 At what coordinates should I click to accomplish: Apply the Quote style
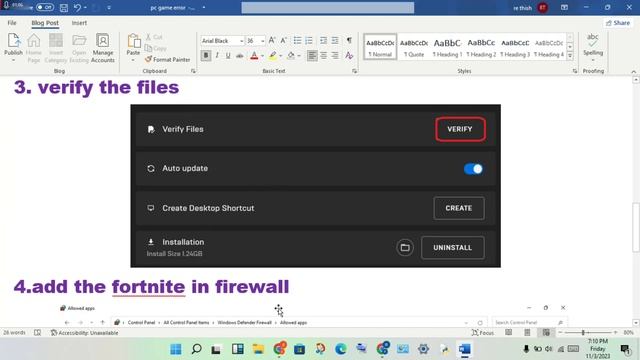coord(414,47)
